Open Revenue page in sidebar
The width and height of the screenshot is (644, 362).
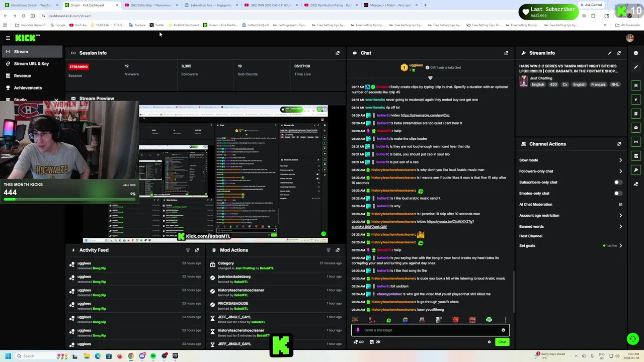point(31,76)
